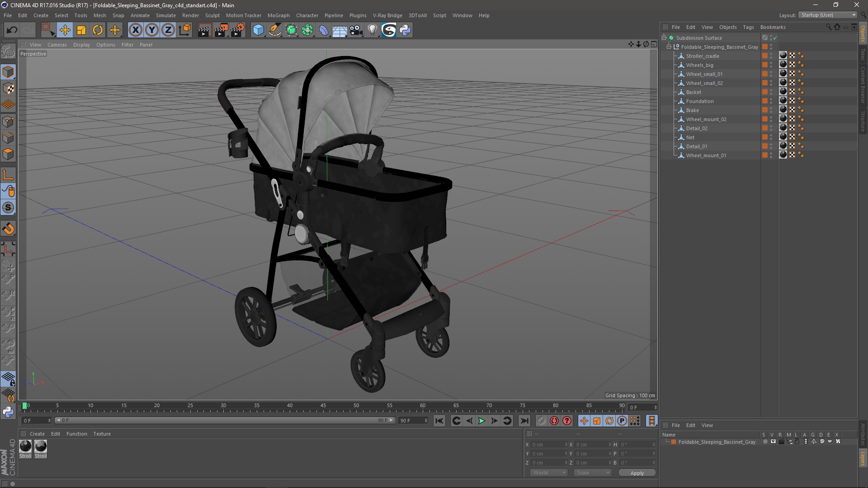Click the Render to Picture Viewer icon

pyautogui.click(x=221, y=30)
